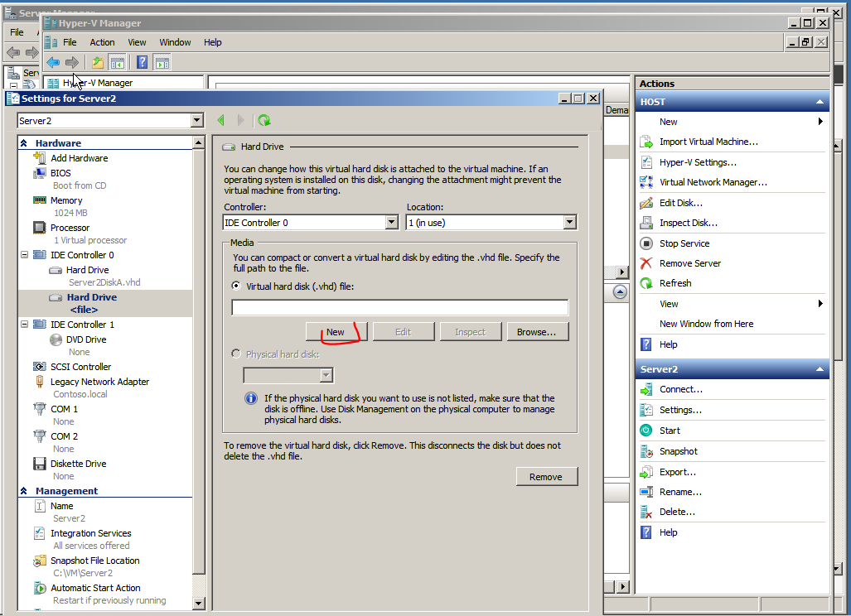Collapse the Server2 actions section
Viewport: 851px width, 616px height.
pyautogui.click(x=820, y=369)
